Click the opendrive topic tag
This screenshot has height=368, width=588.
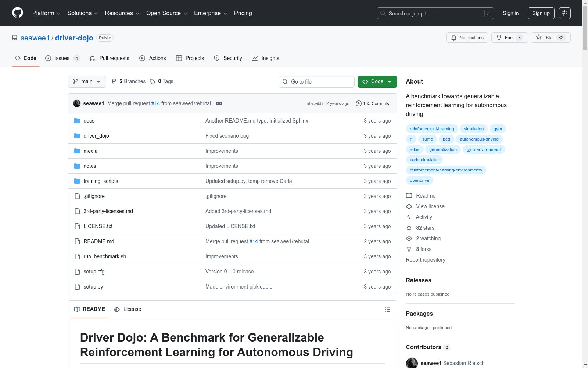click(419, 180)
